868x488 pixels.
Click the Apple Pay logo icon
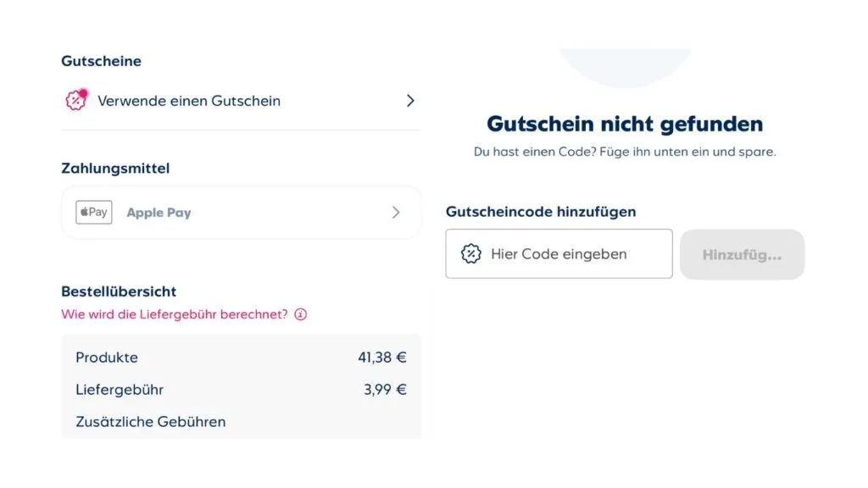[x=93, y=212]
